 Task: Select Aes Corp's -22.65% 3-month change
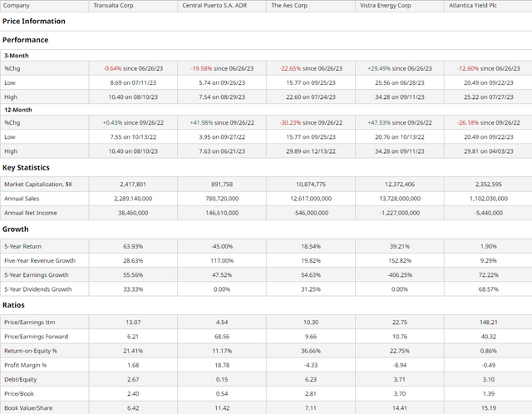click(311, 68)
